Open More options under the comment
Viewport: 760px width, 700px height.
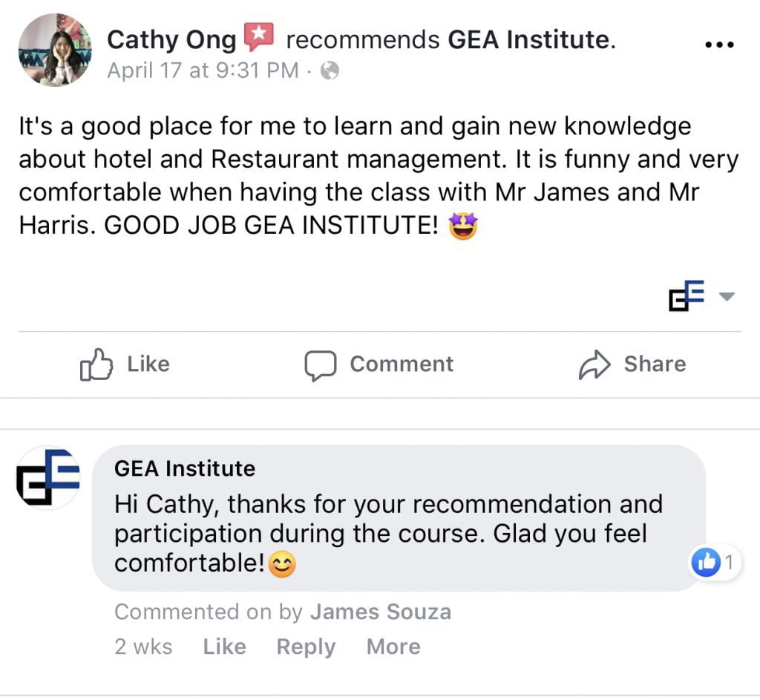click(x=393, y=647)
